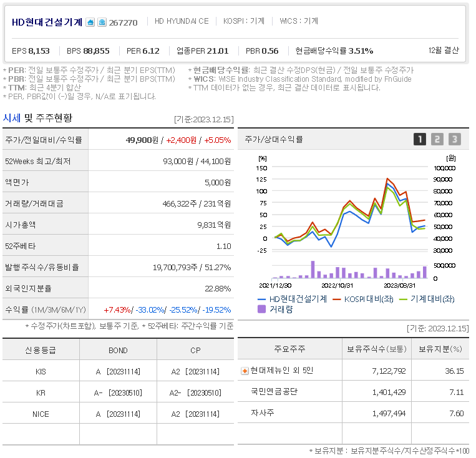Viewport: 476px width, 458px height.
Task: Click the 국민연금공단 shareholder row
Action: tap(353, 392)
